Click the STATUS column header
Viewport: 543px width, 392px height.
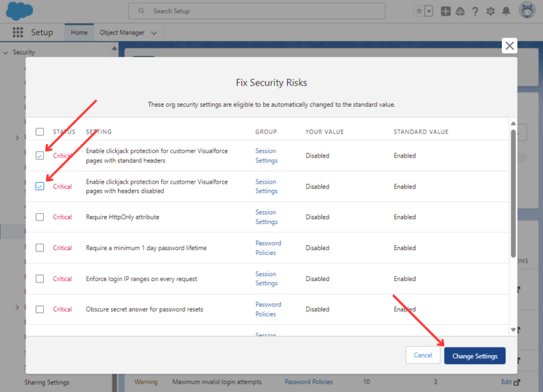coord(64,132)
